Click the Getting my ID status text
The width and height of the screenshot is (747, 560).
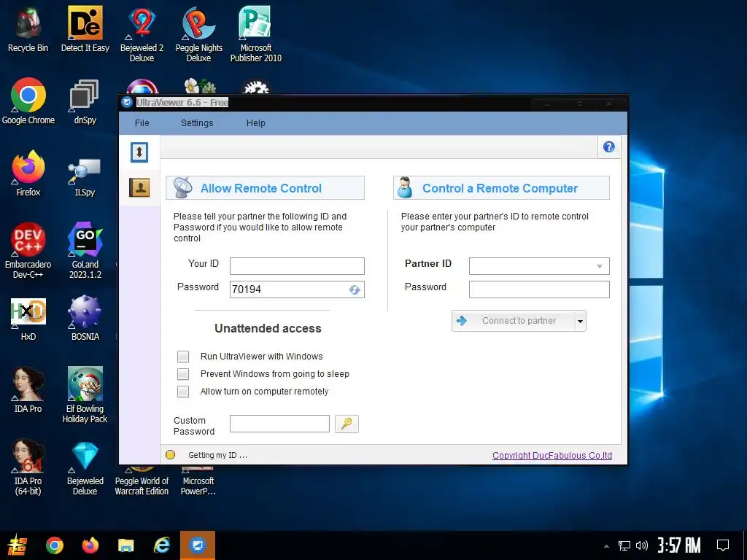click(x=217, y=455)
